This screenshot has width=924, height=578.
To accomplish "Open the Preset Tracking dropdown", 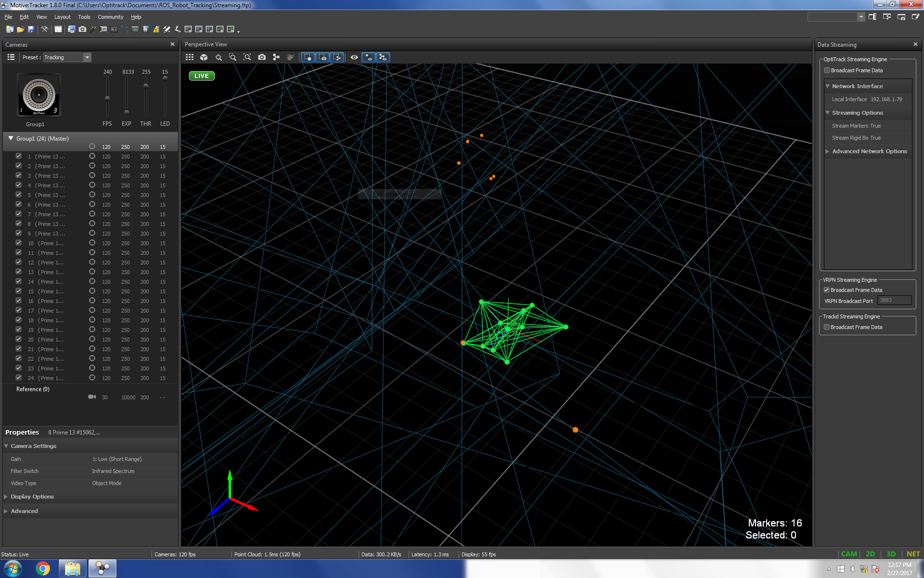I will pos(87,57).
